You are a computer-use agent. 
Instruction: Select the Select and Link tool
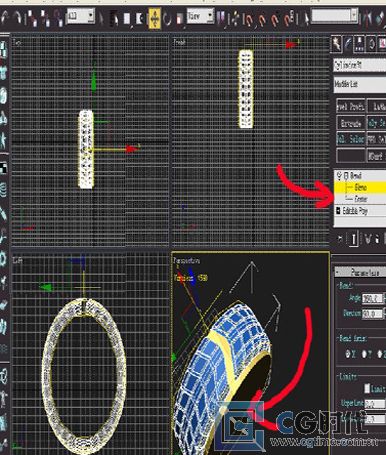[32, 18]
